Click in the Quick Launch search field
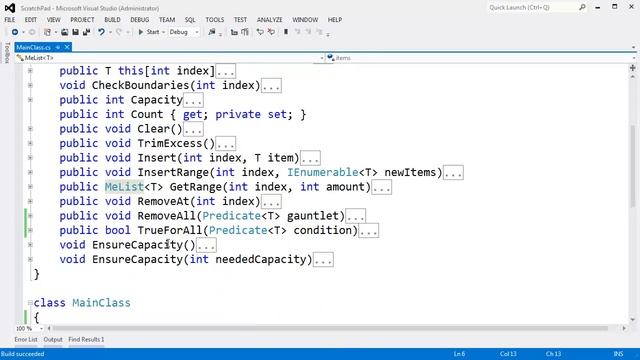 click(532, 7)
